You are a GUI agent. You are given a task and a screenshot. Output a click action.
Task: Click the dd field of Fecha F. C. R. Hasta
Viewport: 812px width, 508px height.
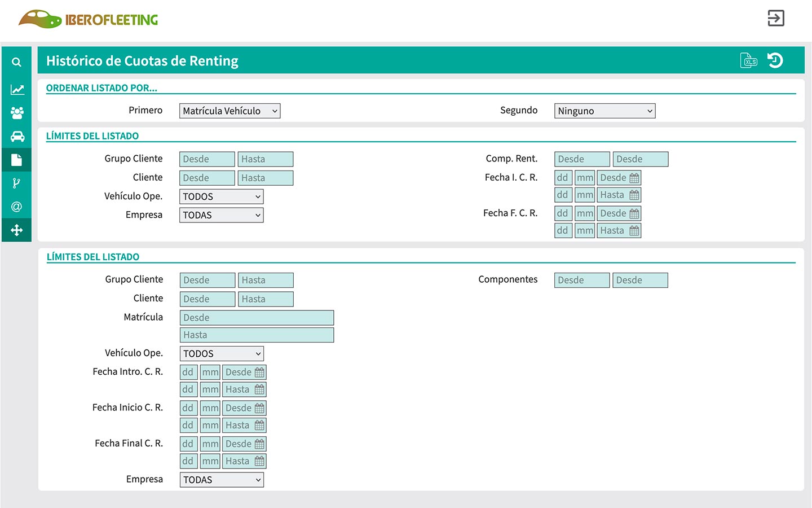tap(563, 230)
